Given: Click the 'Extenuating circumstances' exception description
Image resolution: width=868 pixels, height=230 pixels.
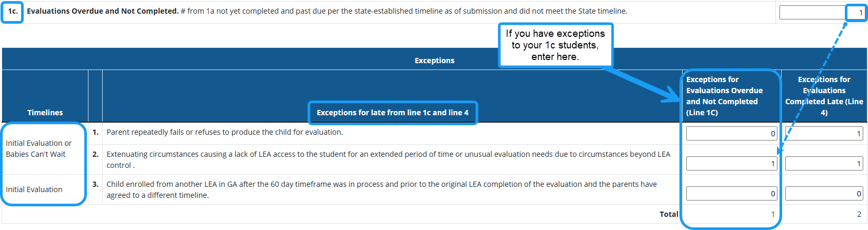Looking at the screenshot, I should [x=388, y=159].
